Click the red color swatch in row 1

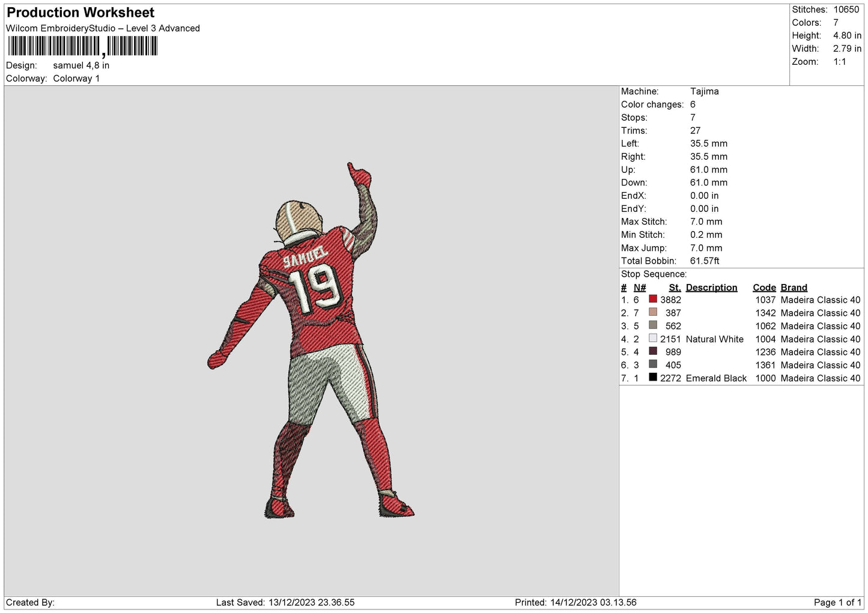coord(653,299)
